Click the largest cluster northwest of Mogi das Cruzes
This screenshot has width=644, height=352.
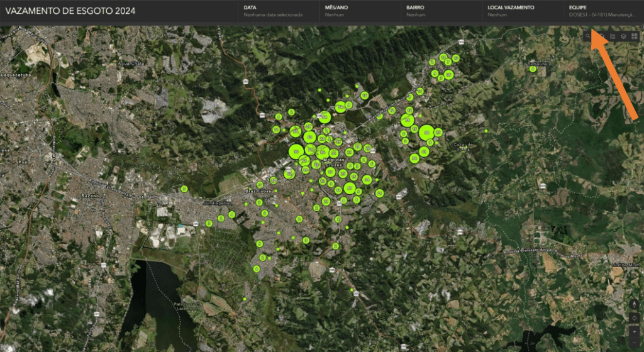pos(296,151)
